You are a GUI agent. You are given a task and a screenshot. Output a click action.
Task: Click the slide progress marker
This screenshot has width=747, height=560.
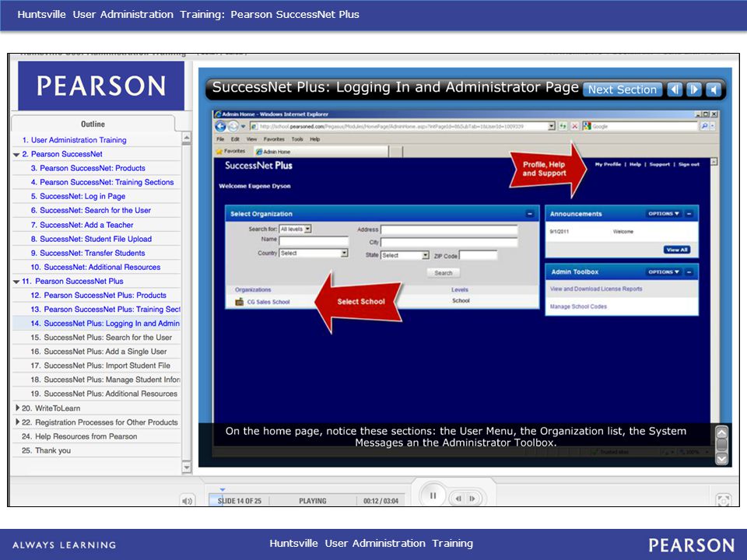222,489
